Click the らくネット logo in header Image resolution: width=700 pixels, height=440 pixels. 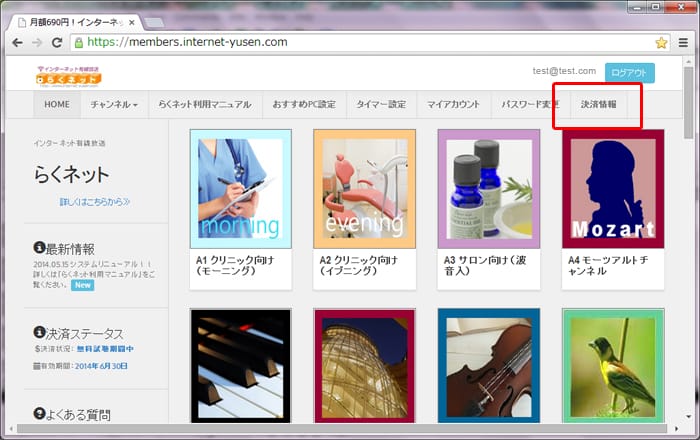[x=68, y=74]
